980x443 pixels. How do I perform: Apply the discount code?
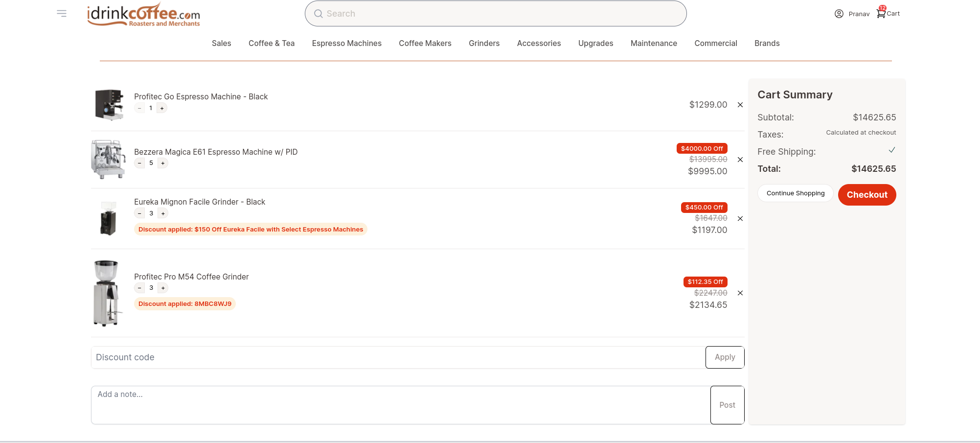725,357
